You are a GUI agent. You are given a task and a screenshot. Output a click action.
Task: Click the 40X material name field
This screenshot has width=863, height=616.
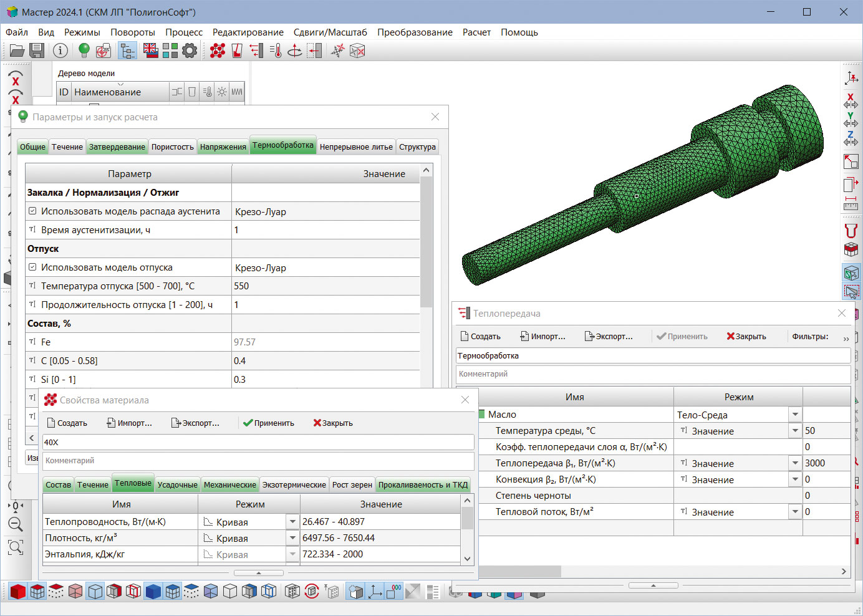click(258, 442)
